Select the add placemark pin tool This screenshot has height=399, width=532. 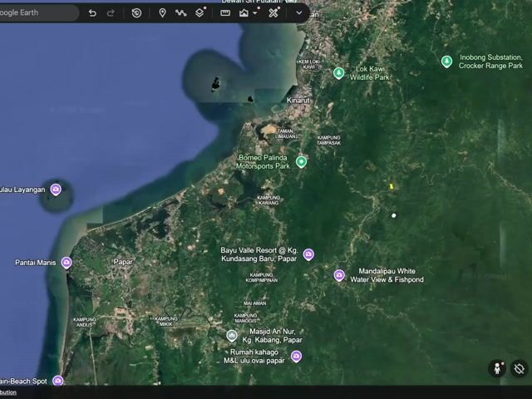click(163, 13)
